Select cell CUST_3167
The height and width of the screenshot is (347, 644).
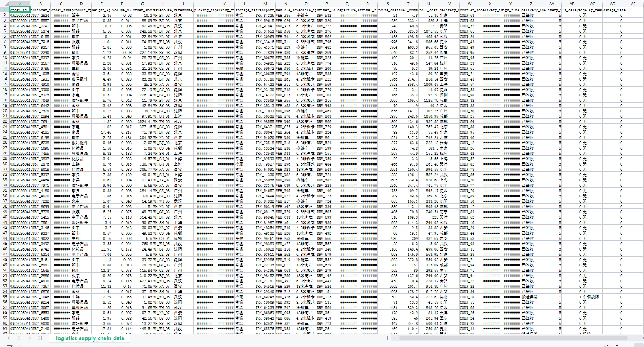pos(40,63)
